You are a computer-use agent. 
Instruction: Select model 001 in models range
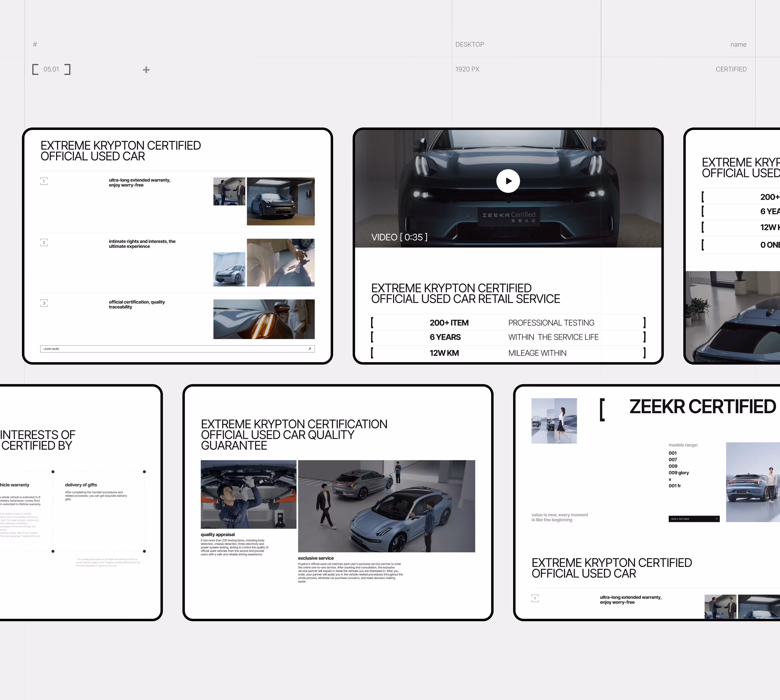click(672, 453)
